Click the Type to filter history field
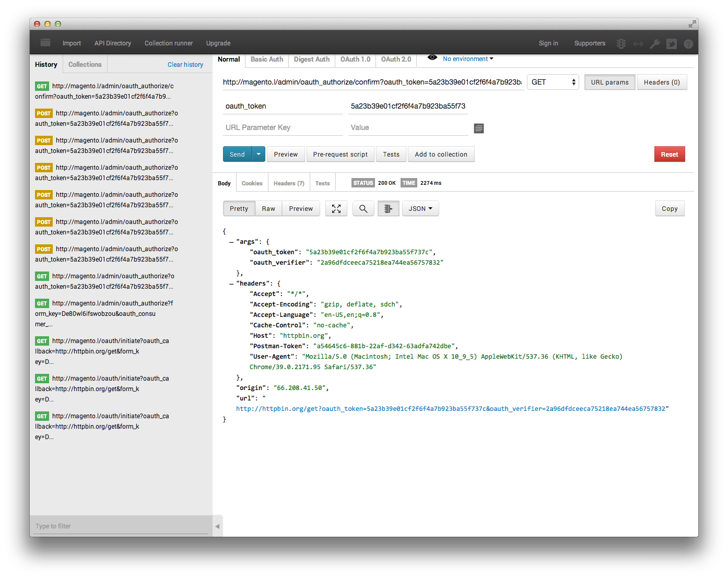This screenshot has width=728, height=578. click(x=120, y=526)
